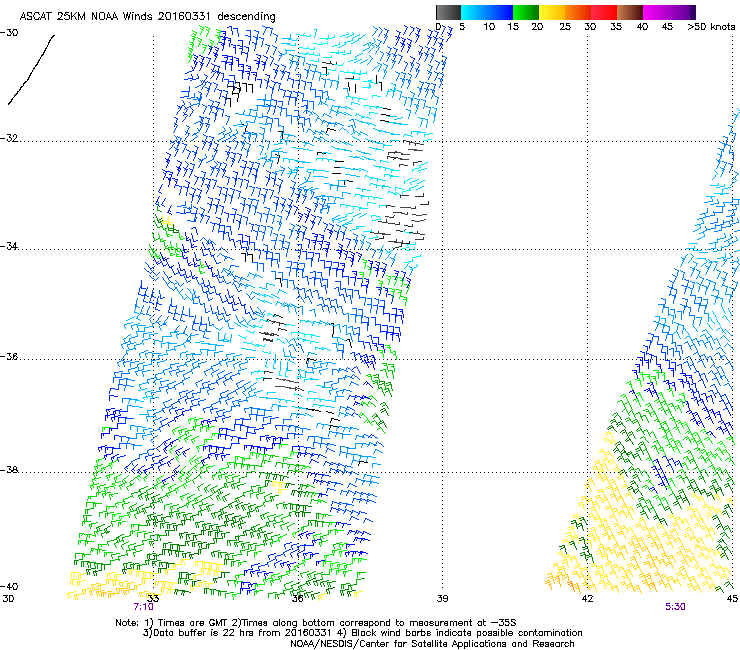Screen dimensions: 740x650
Task: Click the '-34' latitude label
Action: 9,246
